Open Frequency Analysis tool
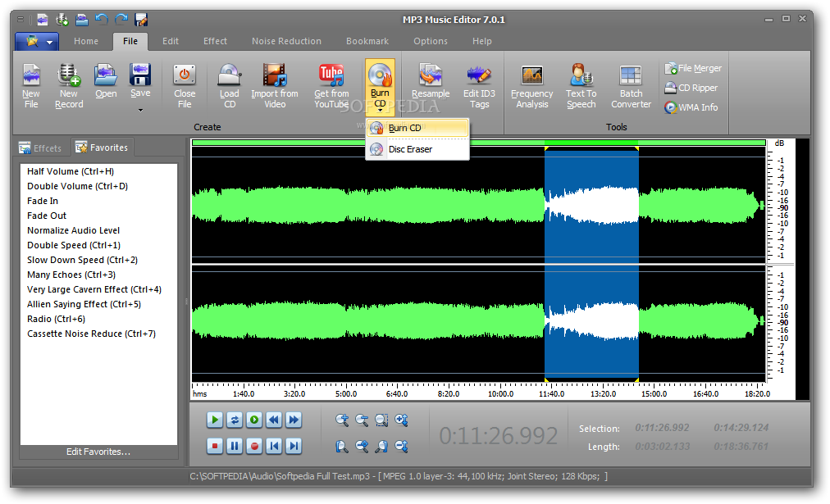This screenshot has height=504, width=830. point(532,86)
